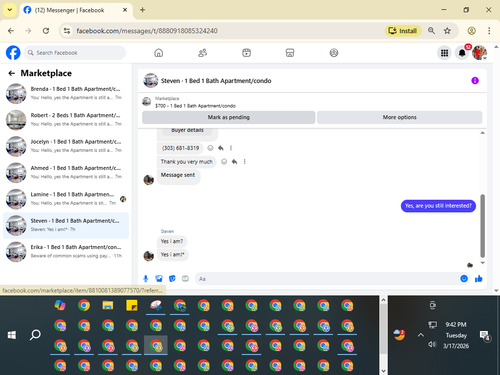
Task: Open Lamine's apartment conversation
Action: (66, 199)
